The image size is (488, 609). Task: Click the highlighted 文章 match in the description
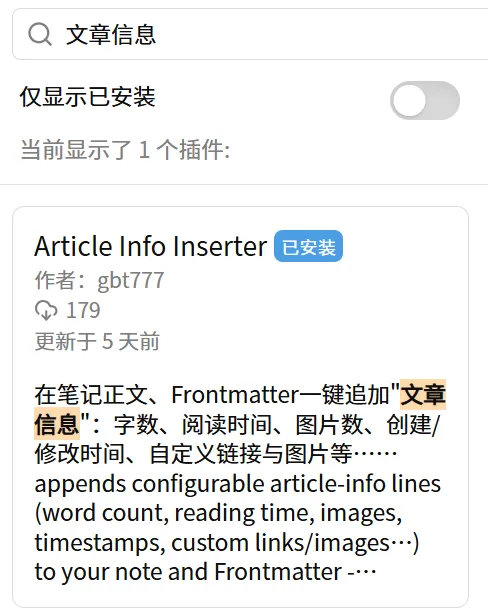[423, 394]
